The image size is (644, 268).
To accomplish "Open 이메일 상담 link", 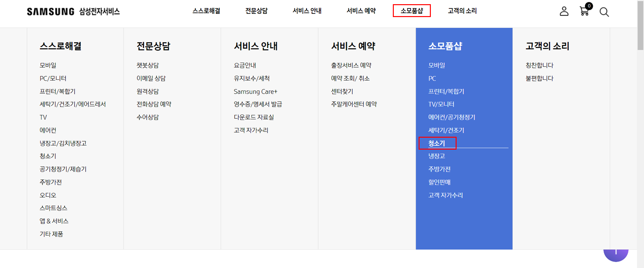I will click(x=151, y=79).
